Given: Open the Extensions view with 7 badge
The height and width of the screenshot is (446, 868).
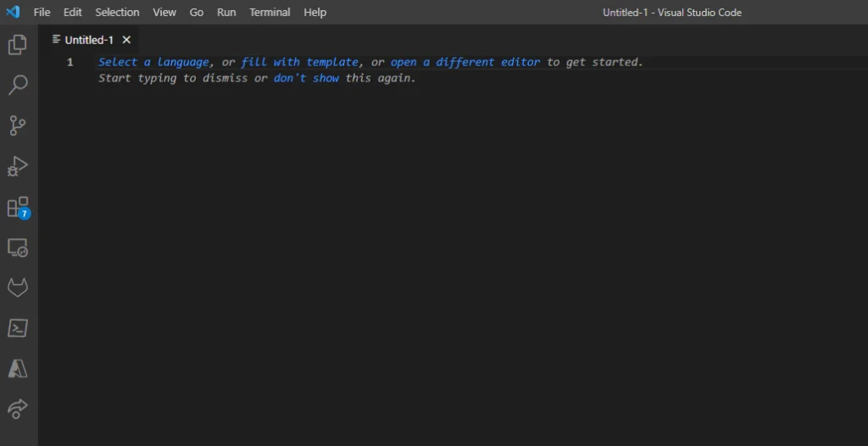Looking at the screenshot, I should click(19, 207).
